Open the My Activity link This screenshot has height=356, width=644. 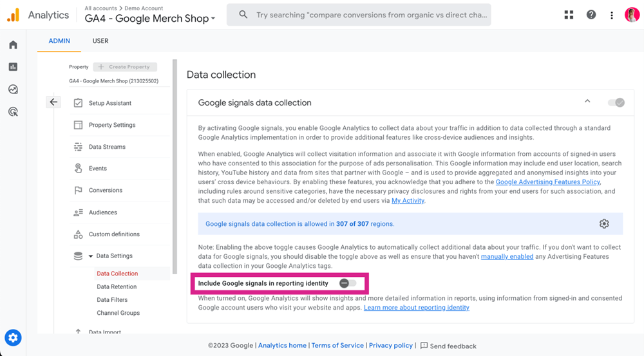coord(408,201)
